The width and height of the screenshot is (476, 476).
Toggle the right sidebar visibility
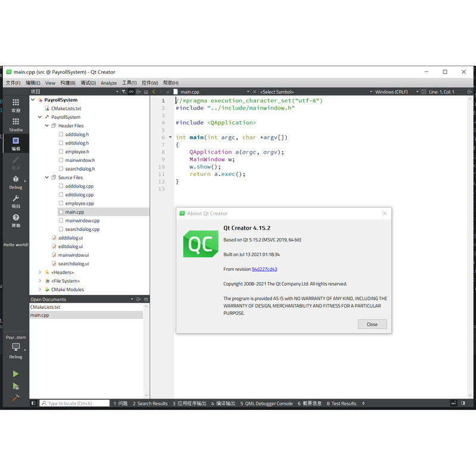coord(463,403)
